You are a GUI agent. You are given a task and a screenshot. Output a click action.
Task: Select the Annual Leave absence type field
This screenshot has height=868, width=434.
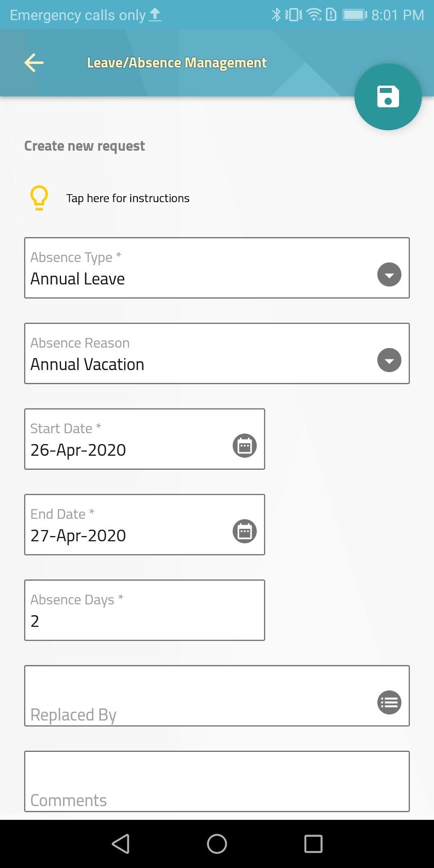point(191,269)
